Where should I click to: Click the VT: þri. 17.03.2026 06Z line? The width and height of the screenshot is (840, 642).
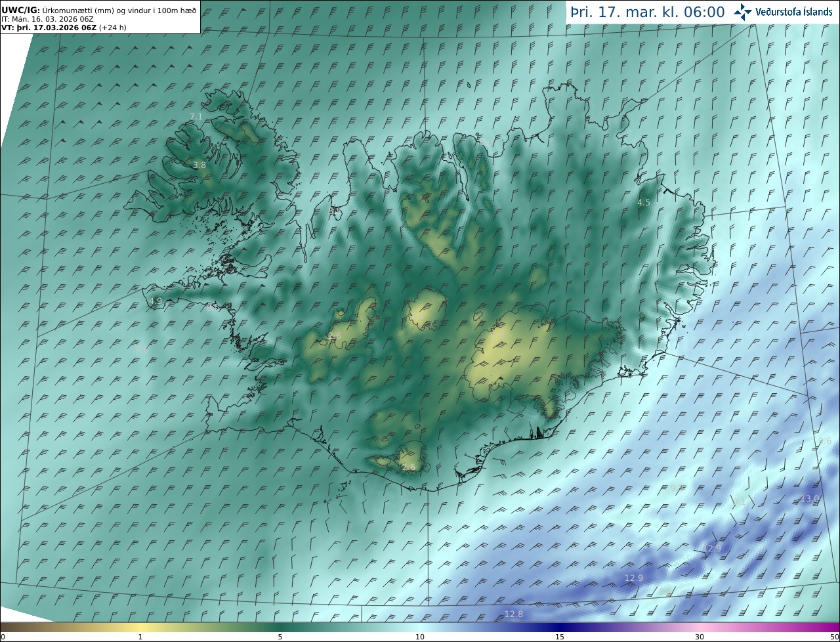click(x=64, y=28)
